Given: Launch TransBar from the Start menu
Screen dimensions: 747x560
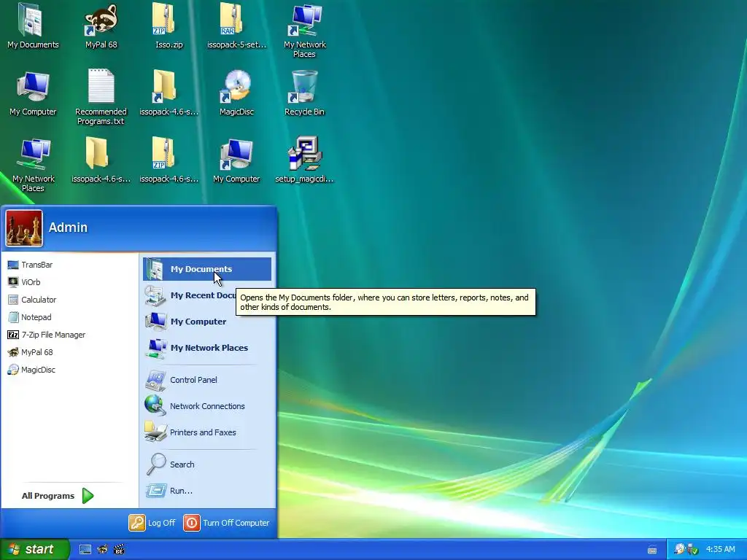Looking at the screenshot, I should (31, 265).
